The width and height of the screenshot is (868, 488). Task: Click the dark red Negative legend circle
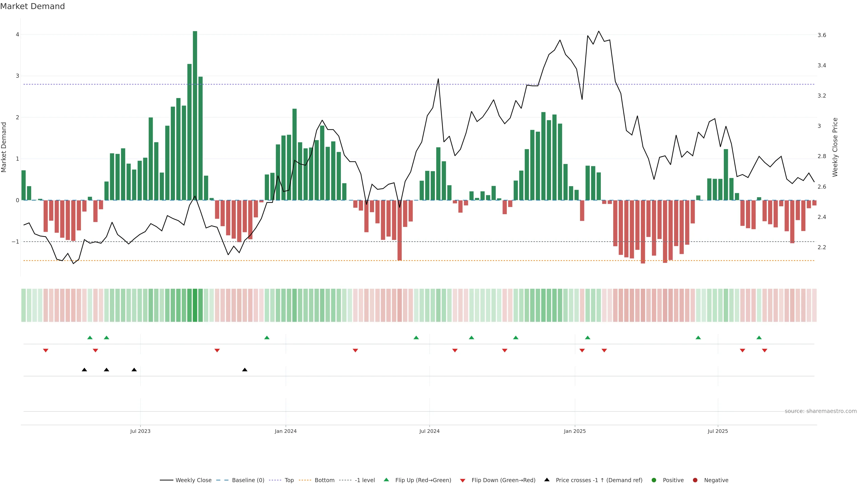tap(695, 480)
